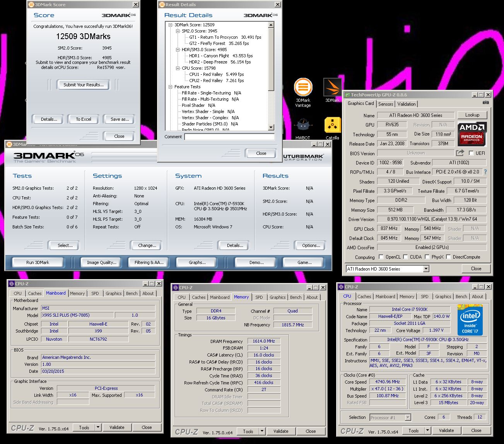Open Tools dropdown arrow in Memory CPU-Z window
Viewport: 504px width, 444px height.
click(x=262, y=431)
